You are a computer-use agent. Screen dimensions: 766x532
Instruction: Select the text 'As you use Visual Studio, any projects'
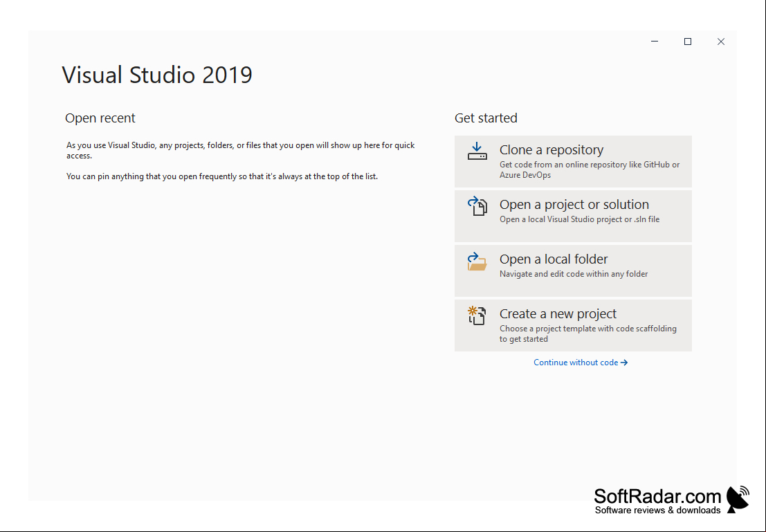coord(136,145)
